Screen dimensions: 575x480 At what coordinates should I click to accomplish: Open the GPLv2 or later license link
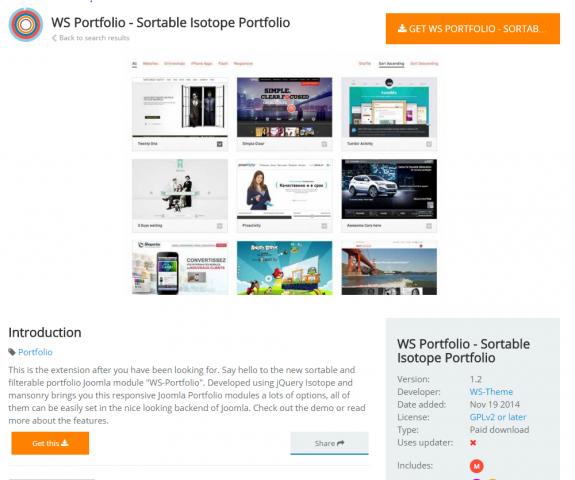click(498, 417)
